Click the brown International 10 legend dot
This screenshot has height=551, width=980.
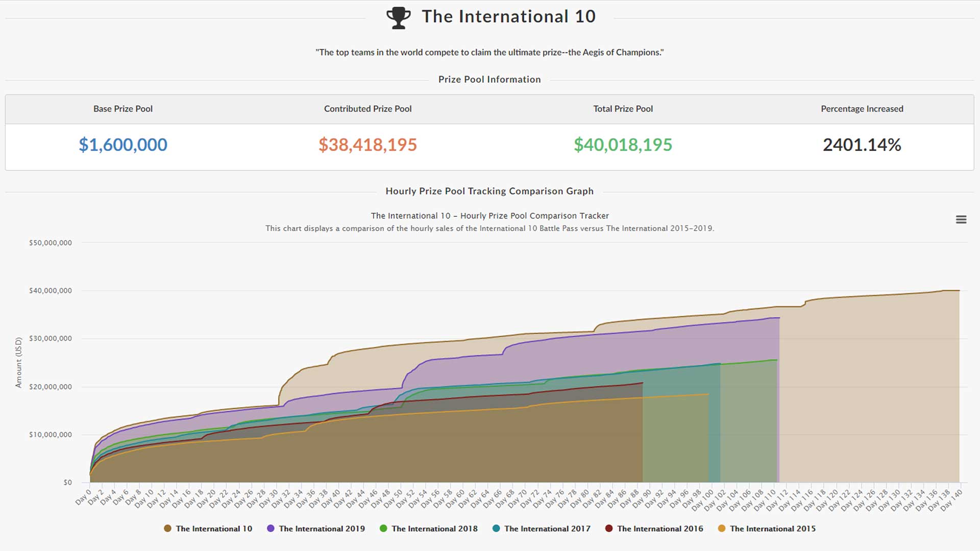pos(167,529)
